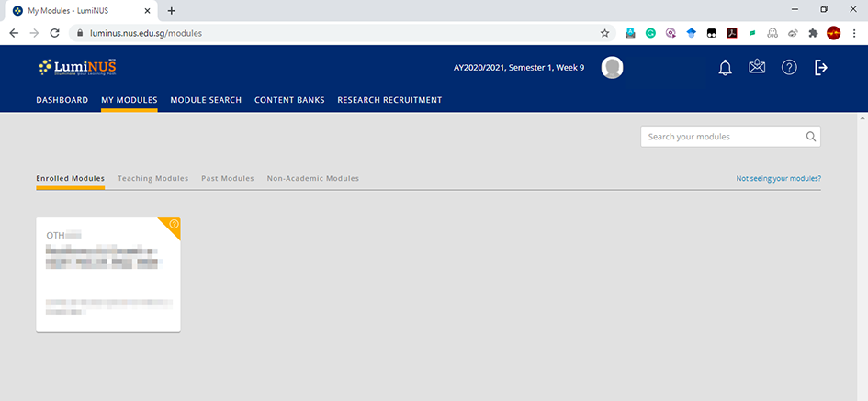The width and height of the screenshot is (868, 401).
Task: Click the My Modules - LumiNUS browser tab
Action: coord(80,10)
